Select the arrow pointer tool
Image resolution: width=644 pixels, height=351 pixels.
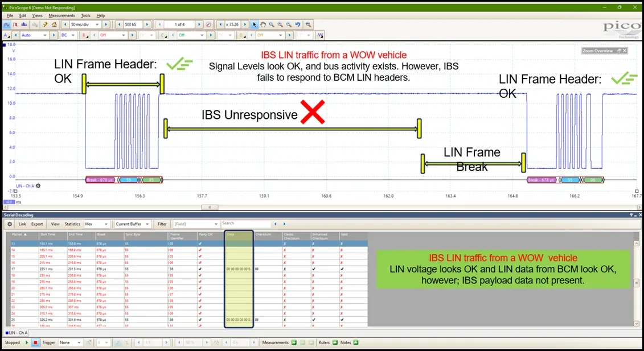click(x=254, y=24)
